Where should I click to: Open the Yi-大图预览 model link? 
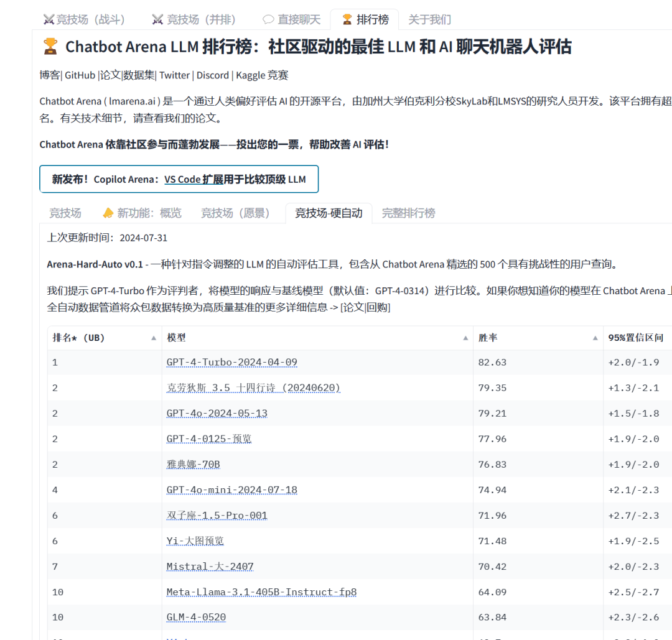(x=195, y=541)
